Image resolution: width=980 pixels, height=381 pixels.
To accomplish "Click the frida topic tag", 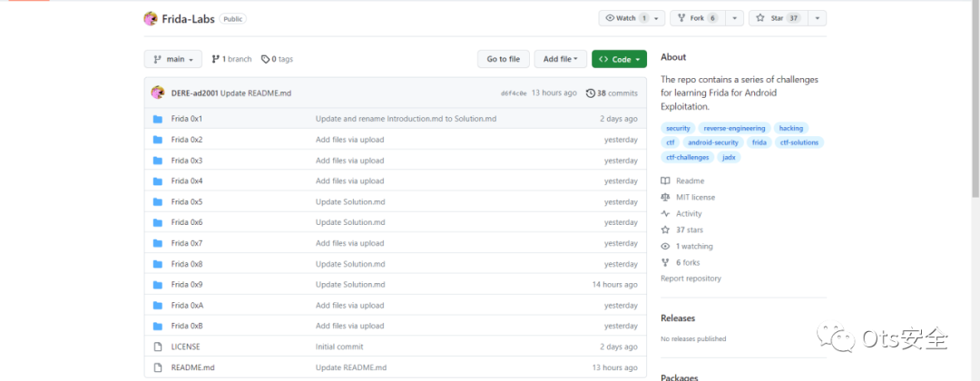I will pyautogui.click(x=759, y=142).
